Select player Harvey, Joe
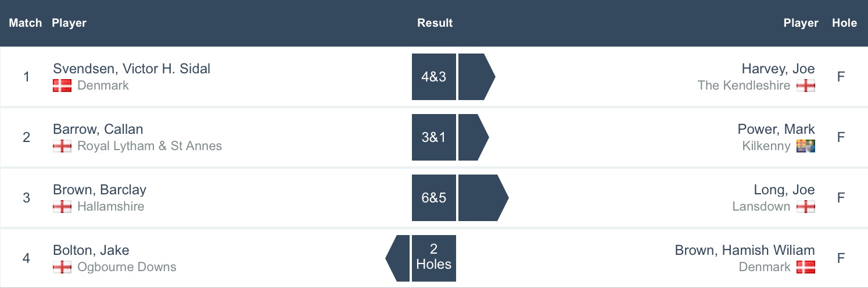 point(778,69)
